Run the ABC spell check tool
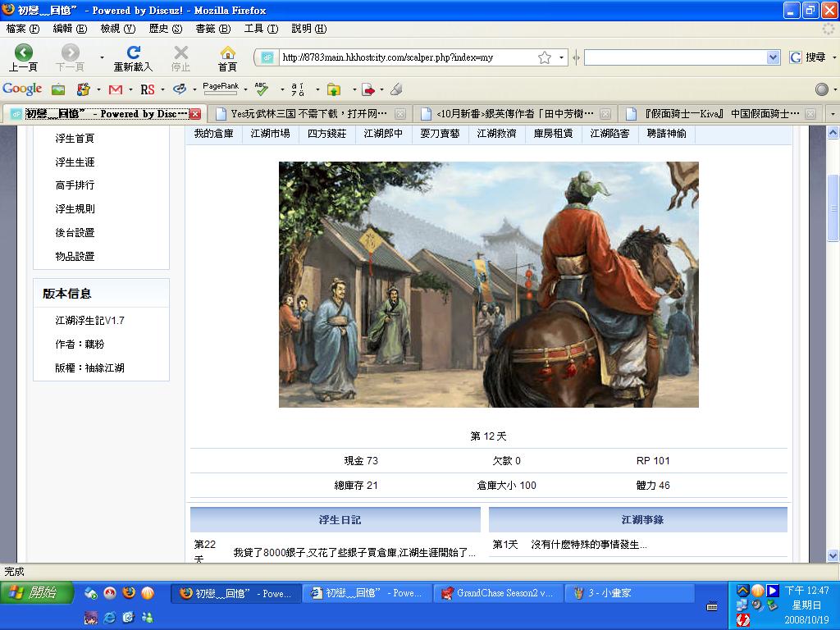This screenshot has width=840, height=630. [261, 89]
